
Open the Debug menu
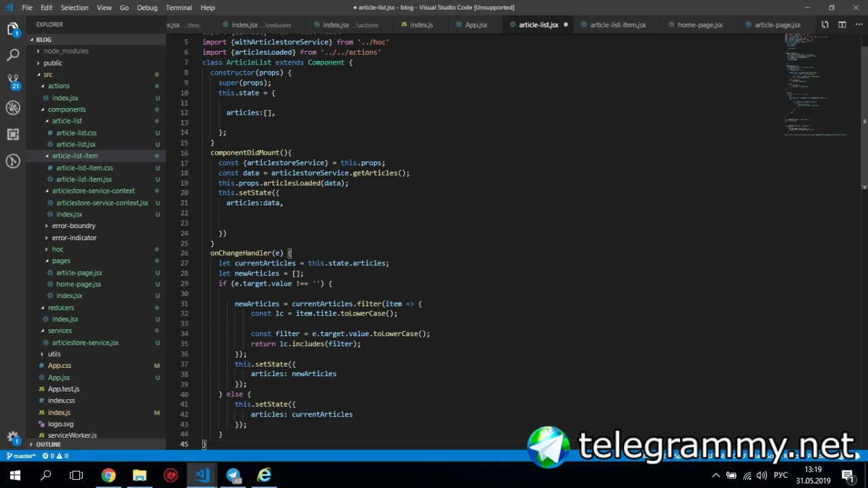tap(147, 7)
